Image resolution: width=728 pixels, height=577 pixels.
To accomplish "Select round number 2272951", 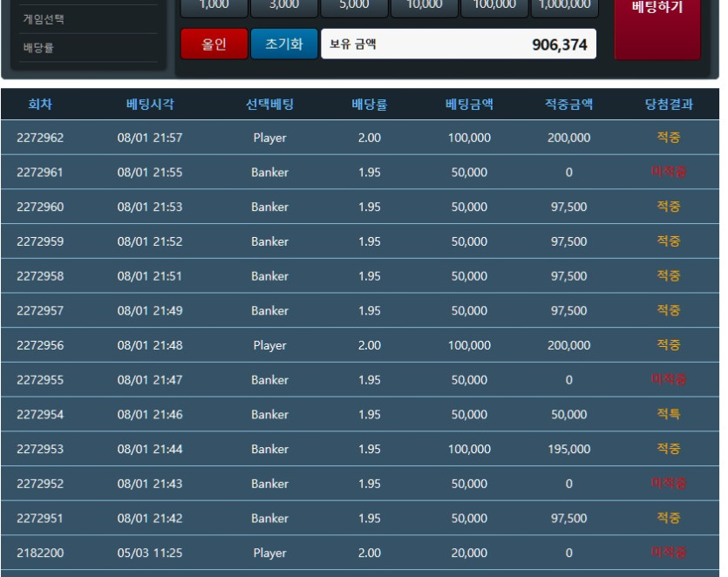I will click(40, 518).
